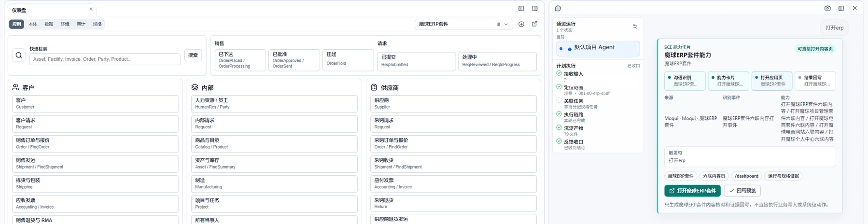Screen dimensions: 868x224
Task: Switch to the 环境 tab
Action: (x=65, y=24)
